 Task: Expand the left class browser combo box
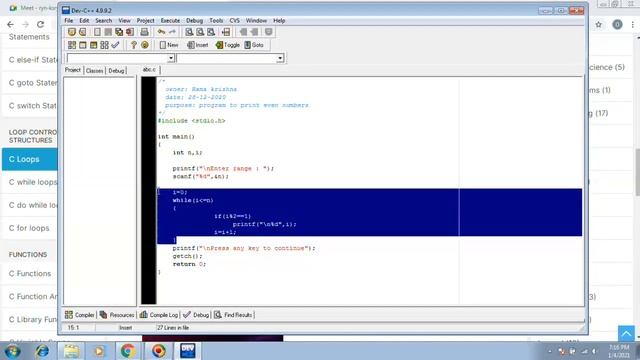pyautogui.click(x=171, y=58)
